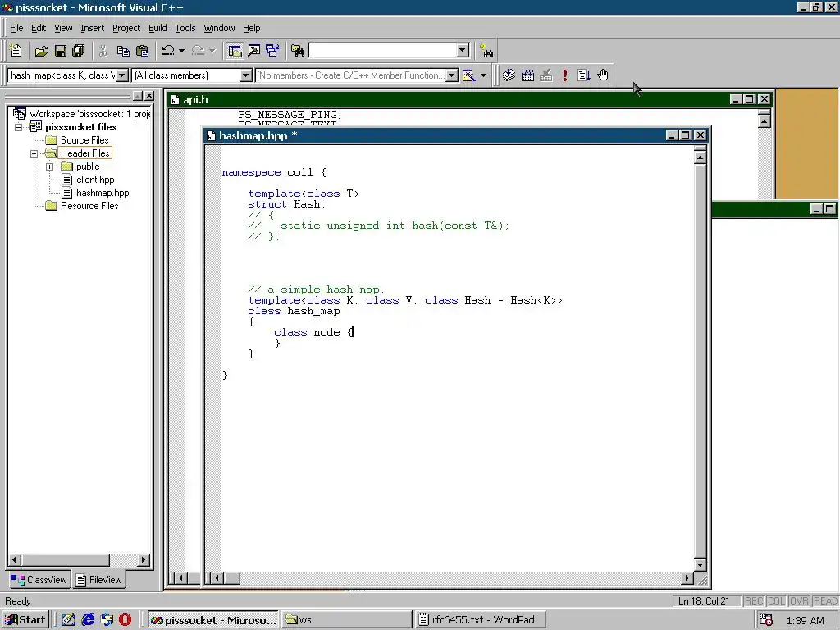Open the All class members dropdown
Screen dimensions: 840x630
pos(245,75)
